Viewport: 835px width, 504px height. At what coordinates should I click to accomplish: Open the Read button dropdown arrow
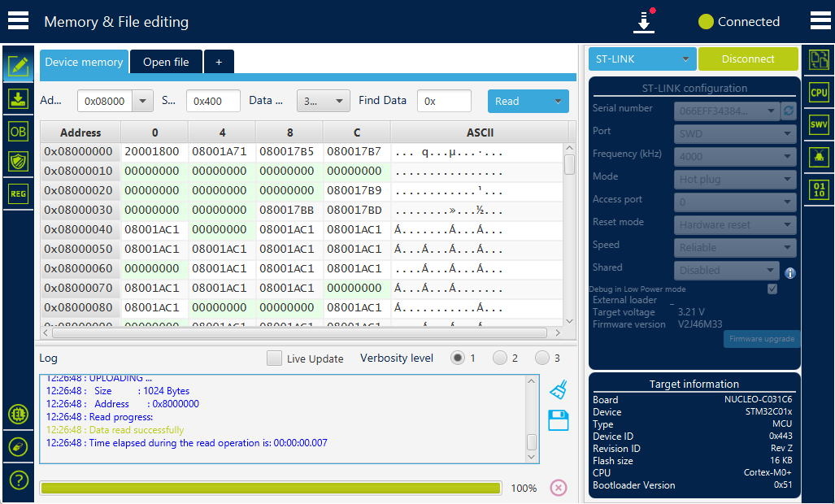click(x=558, y=101)
